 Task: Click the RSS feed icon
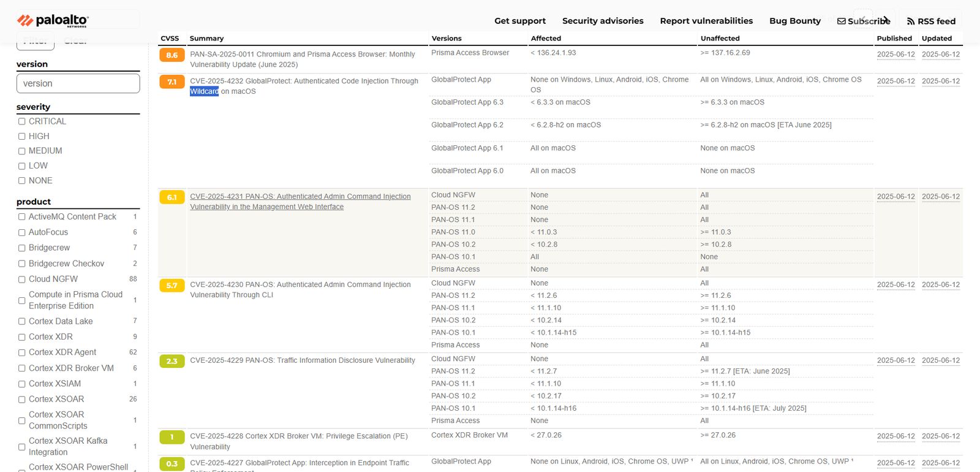(911, 21)
